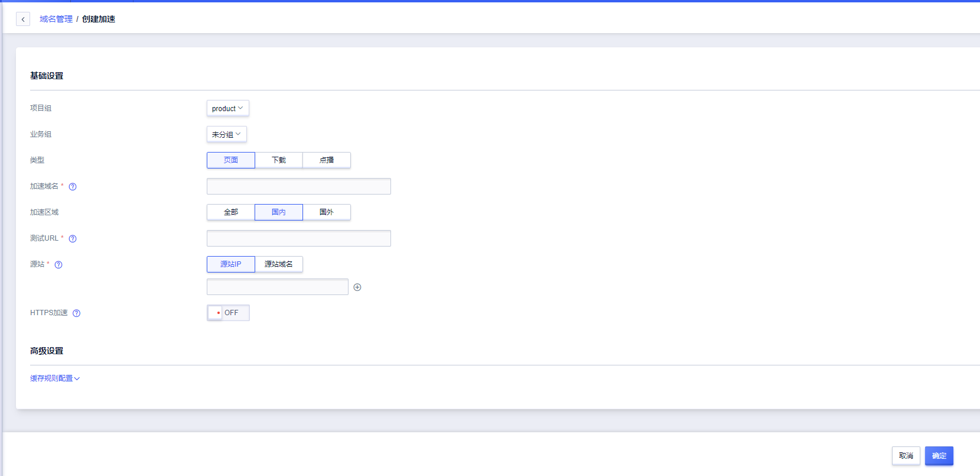Select 国内 acceleration region

tap(279, 212)
